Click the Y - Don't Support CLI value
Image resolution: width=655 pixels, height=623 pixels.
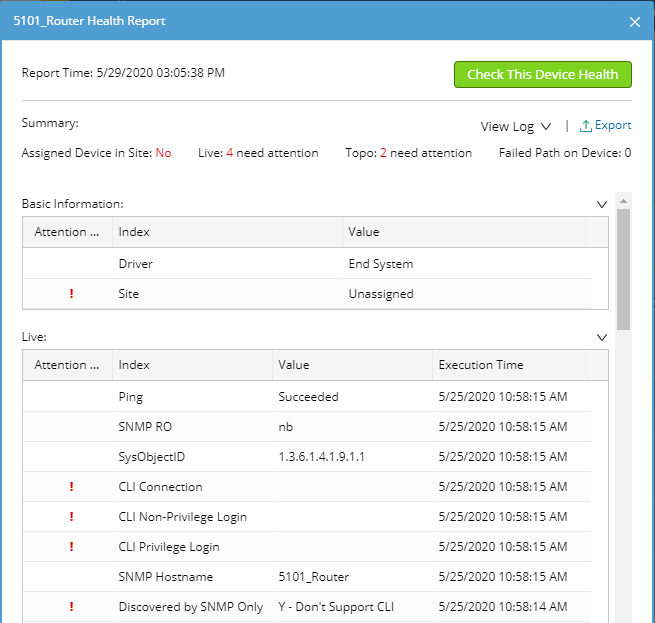click(336, 606)
